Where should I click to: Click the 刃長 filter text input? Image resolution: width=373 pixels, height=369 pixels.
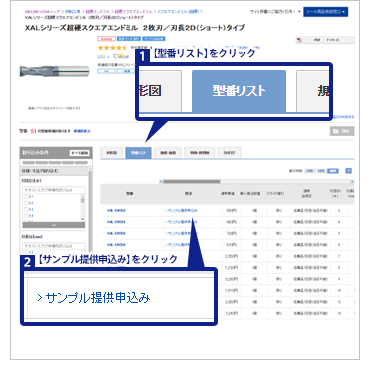54,246
